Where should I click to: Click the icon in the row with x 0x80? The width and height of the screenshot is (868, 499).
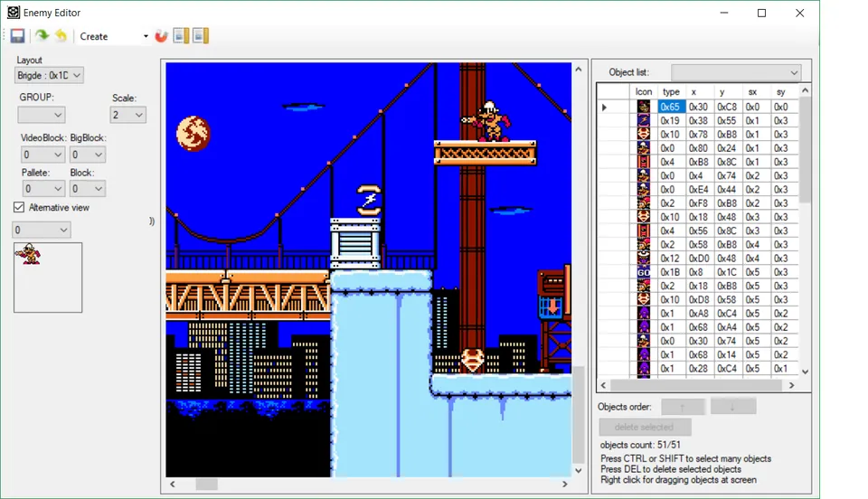tap(643, 148)
